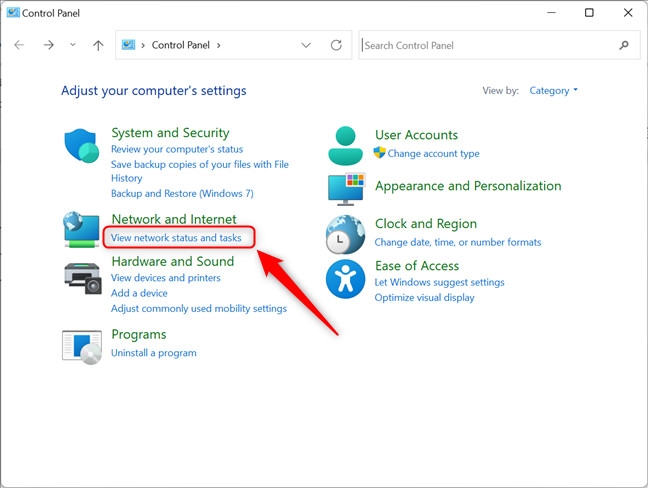Click View devices and printers
Screen dimensions: 648x488
(166, 278)
